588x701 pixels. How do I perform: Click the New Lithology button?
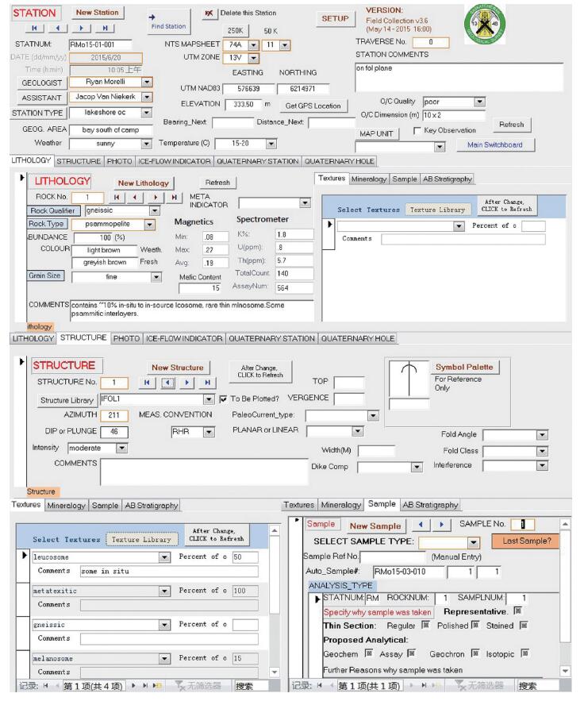coord(144,183)
